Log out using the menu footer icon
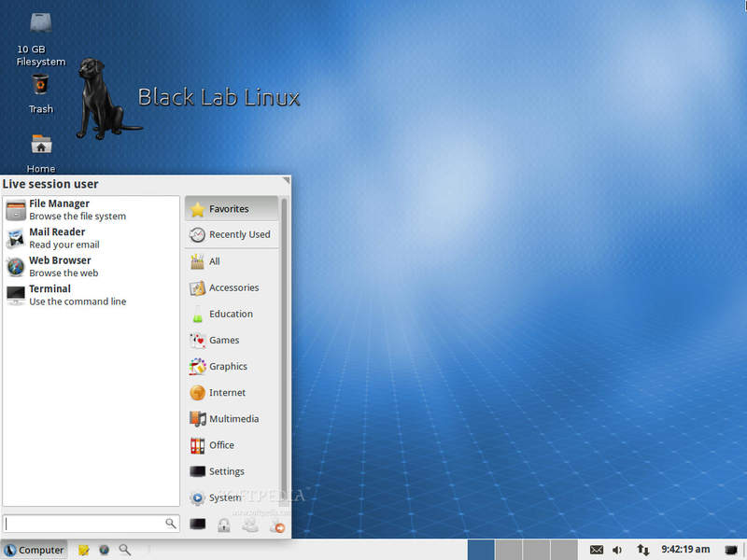747x560 pixels. [277, 526]
